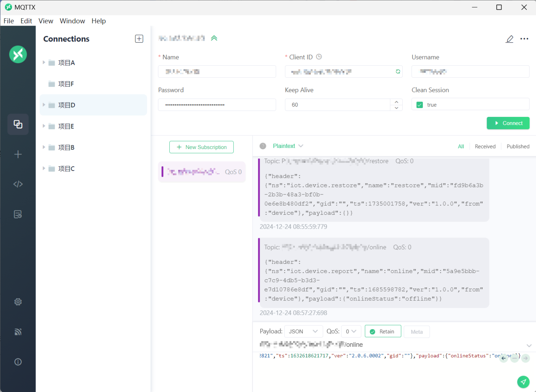
Task: Collapse connection details double-chevron icon
Action: pos(214,38)
